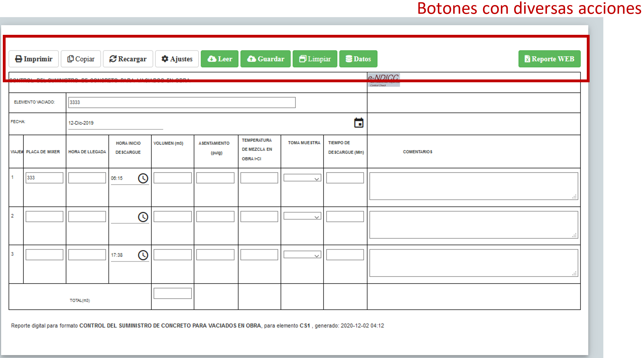Open the Datos button
This screenshot has height=358, width=644.
pos(358,59)
